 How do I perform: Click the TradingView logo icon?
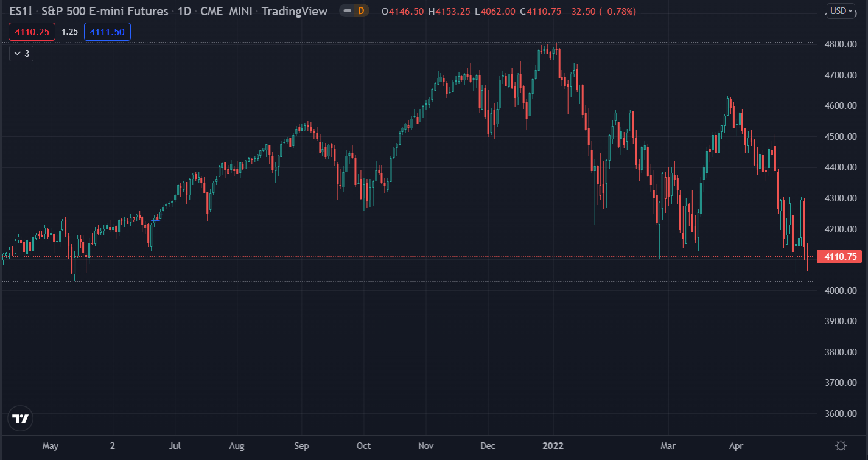click(x=21, y=419)
